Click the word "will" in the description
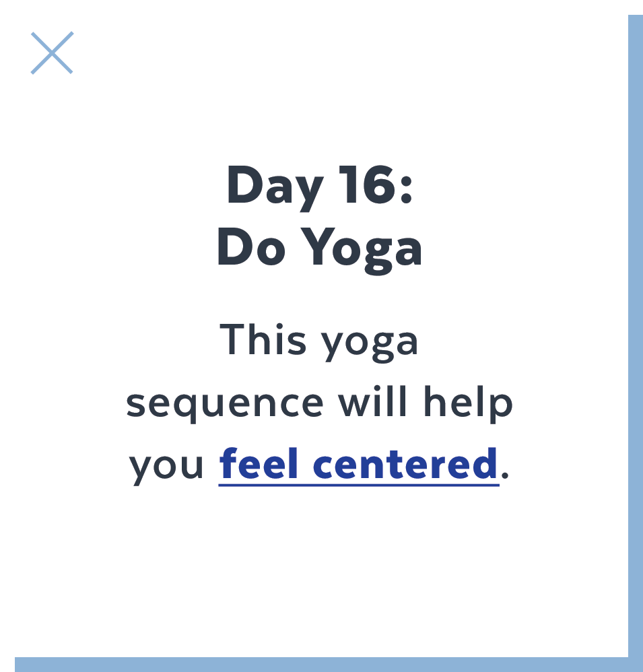The width and height of the screenshot is (643, 672). pyautogui.click(x=372, y=401)
